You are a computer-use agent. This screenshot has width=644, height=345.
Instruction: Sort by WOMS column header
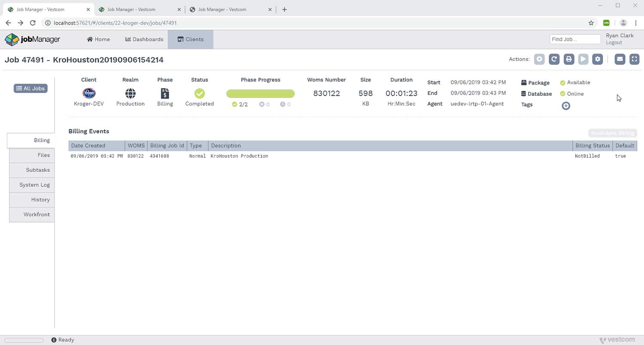136,146
